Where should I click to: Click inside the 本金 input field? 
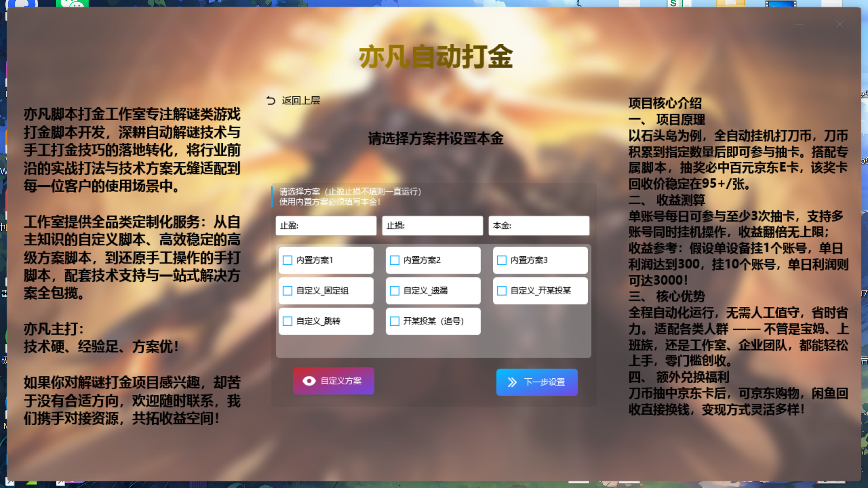539,225
